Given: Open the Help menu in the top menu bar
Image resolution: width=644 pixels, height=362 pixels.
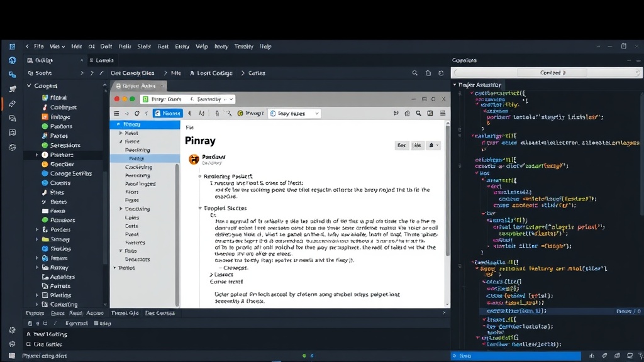Looking at the screenshot, I should point(265,47).
